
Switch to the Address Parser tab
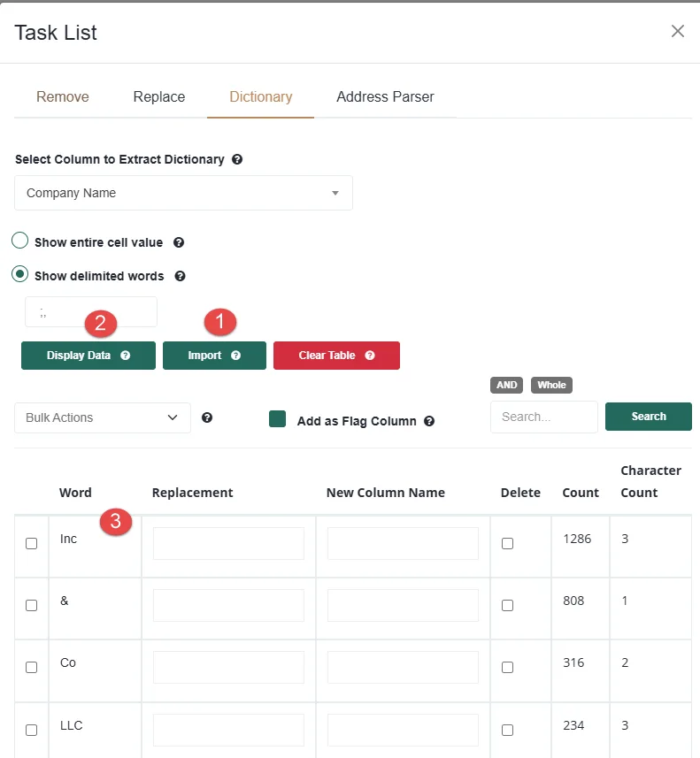pyautogui.click(x=385, y=96)
